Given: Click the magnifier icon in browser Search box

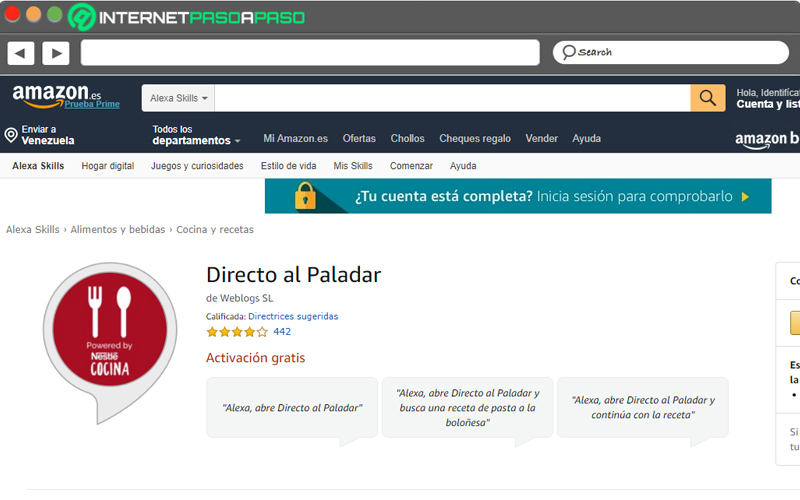Looking at the screenshot, I should pyautogui.click(x=568, y=52).
